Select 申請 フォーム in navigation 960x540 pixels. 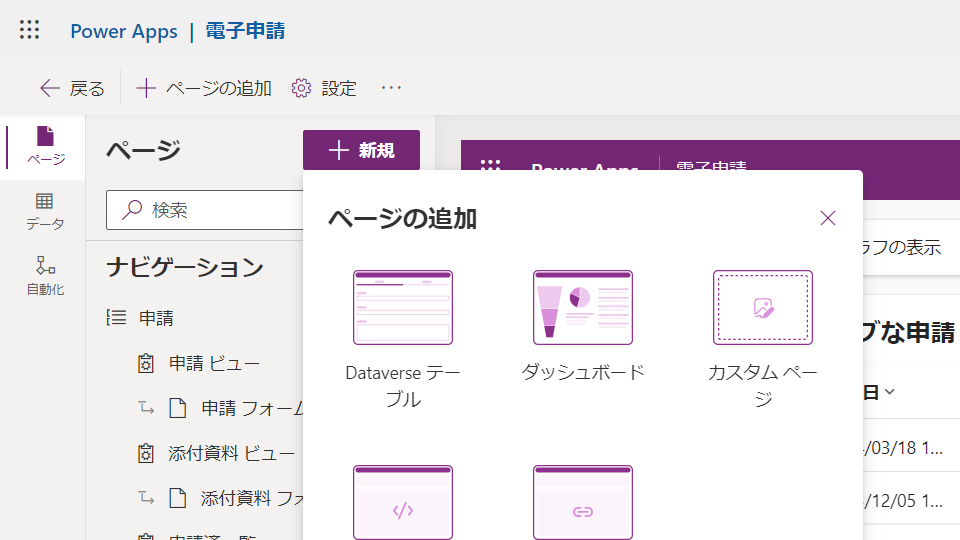click(x=252, y=408)
